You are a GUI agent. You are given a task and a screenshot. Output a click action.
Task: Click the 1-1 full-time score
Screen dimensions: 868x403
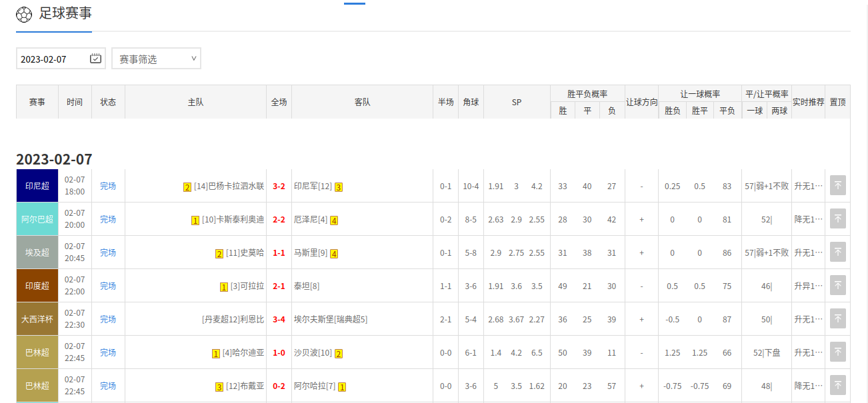tap(279, 253)
